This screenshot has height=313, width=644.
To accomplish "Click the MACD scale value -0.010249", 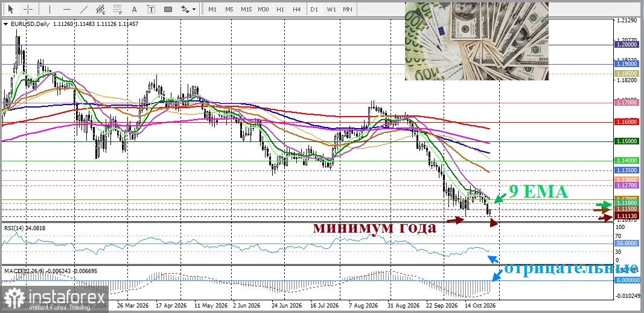I will [x=626, y=295].
